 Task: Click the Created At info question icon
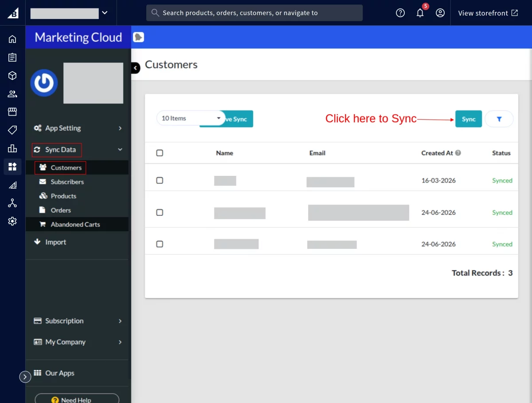[458, 153]
